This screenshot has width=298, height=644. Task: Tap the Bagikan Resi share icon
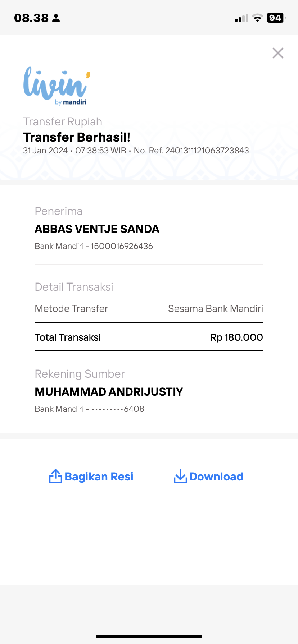55,476
